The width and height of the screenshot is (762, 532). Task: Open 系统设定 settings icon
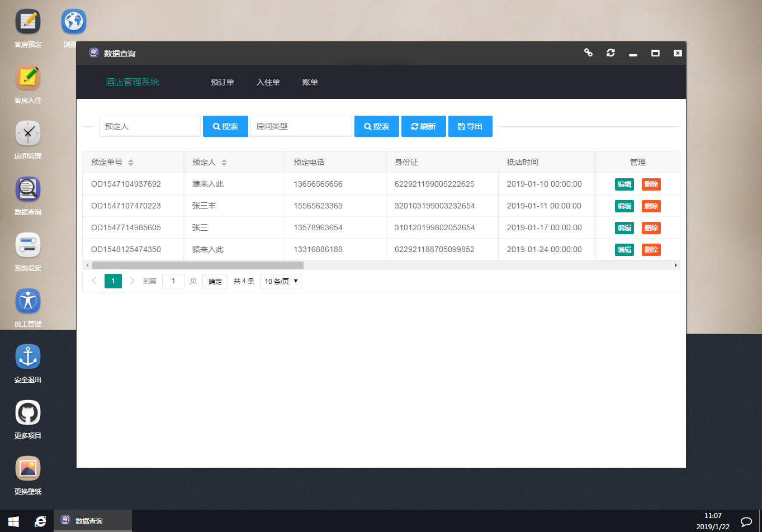[28, 246]
